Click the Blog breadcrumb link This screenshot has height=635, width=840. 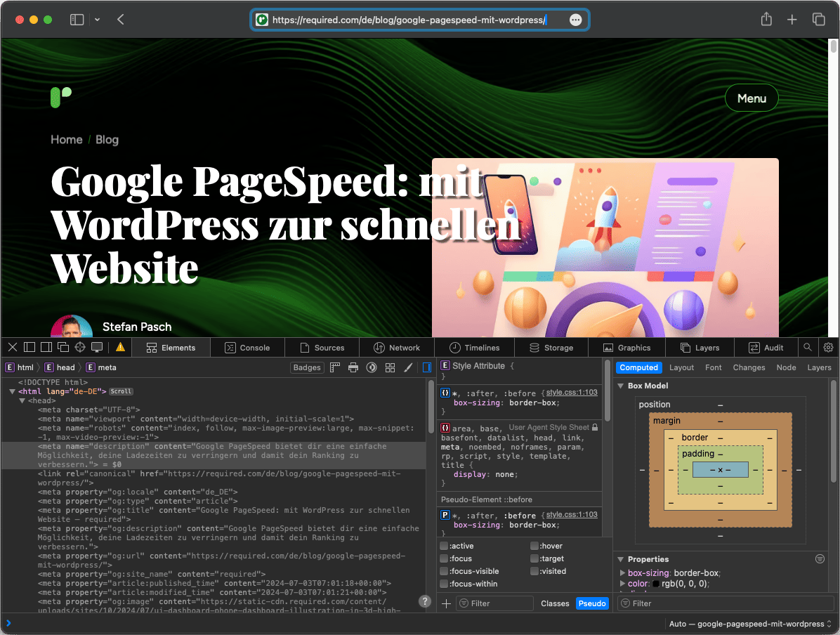107,140
